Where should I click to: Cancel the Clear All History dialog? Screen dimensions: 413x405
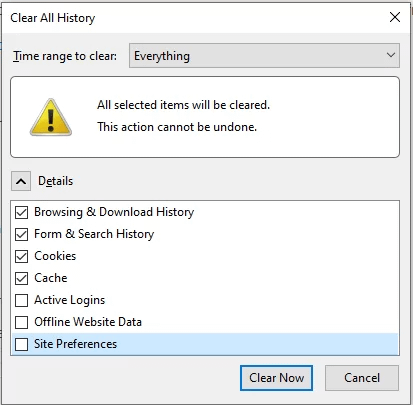362,378
